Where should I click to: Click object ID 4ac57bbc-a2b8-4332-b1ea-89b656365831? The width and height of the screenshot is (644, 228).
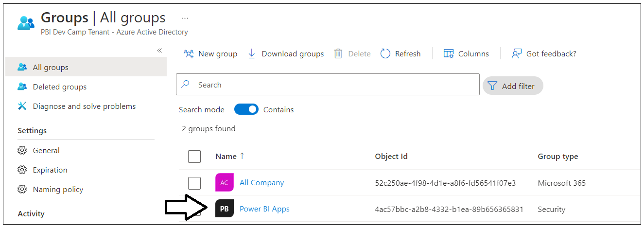pyautogui.click(x=449, y=210)
